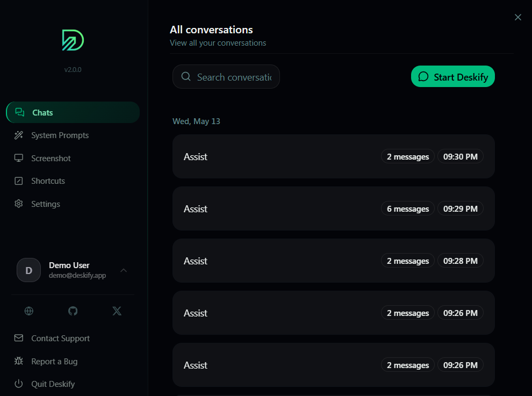
Task: Open the Assist conversation from 09:28 PM
Action: pyautogui.click(x=334, y=261)
